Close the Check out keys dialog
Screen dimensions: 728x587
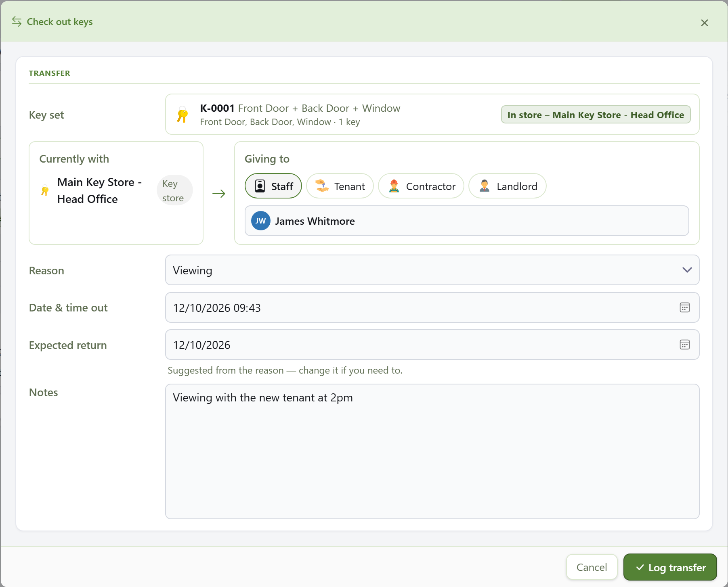[x=704, y=23]
